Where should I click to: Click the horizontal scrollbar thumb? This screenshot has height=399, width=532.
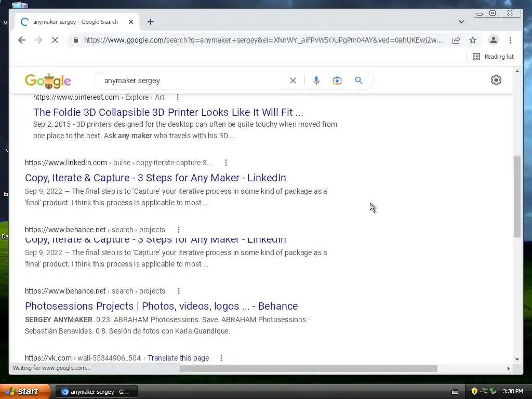[x=309, y=368]
